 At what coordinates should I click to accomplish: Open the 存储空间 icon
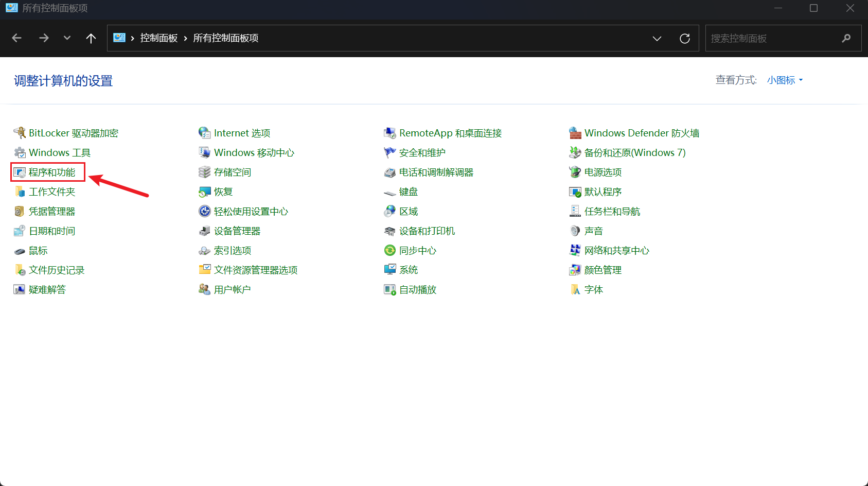(205, 172)
